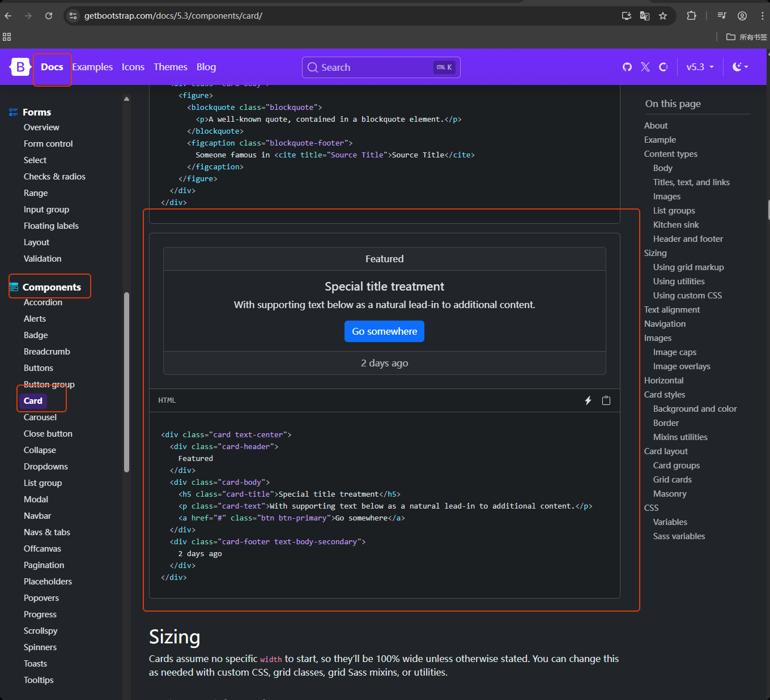This screenshot has width=770, height=700.
Task: Jump to Header and footer section
Action: (688, 239)
